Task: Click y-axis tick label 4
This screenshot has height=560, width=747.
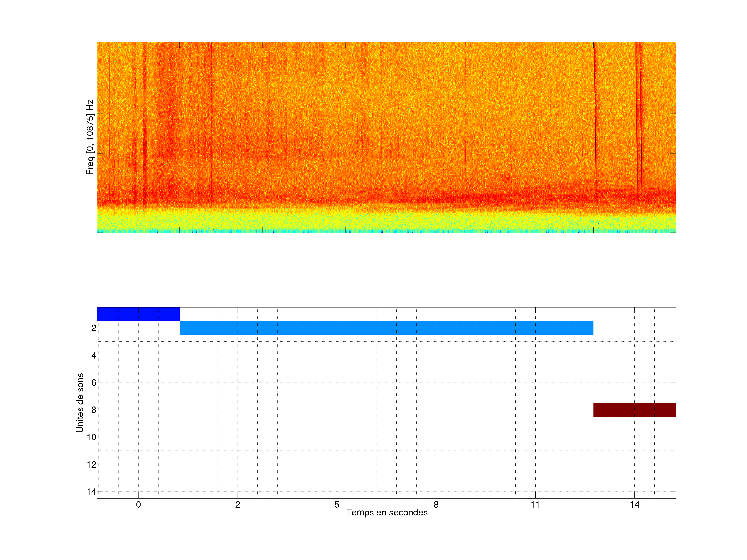Action: pos(94,355)
